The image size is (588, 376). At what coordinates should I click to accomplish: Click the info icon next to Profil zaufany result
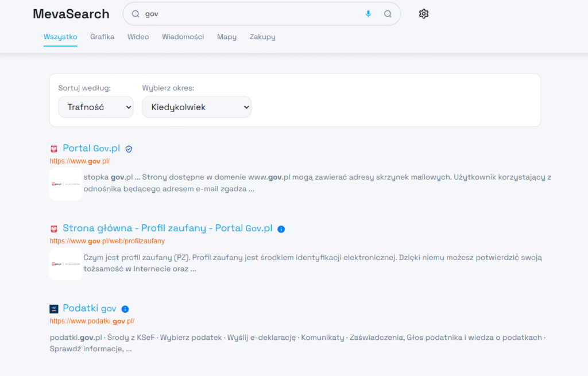tap(281, 228)
